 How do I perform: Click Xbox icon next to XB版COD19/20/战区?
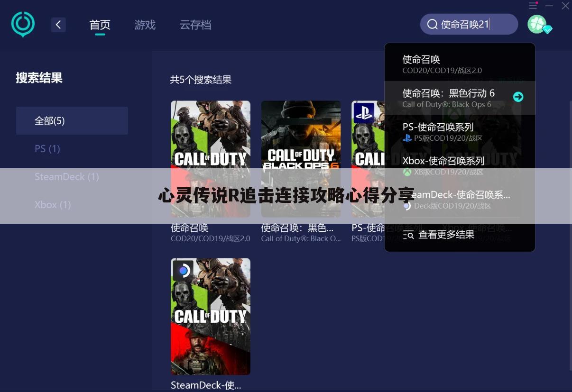pos(407,172)
